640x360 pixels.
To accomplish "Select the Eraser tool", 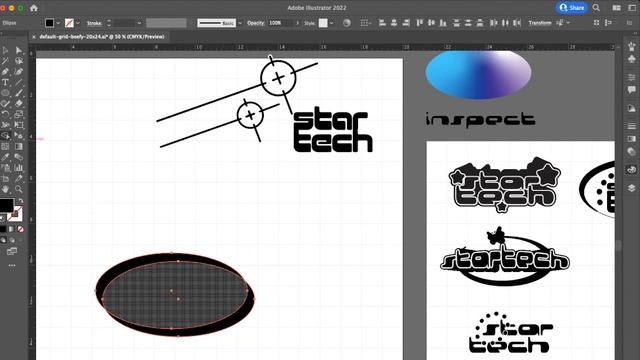I will 19,104.
